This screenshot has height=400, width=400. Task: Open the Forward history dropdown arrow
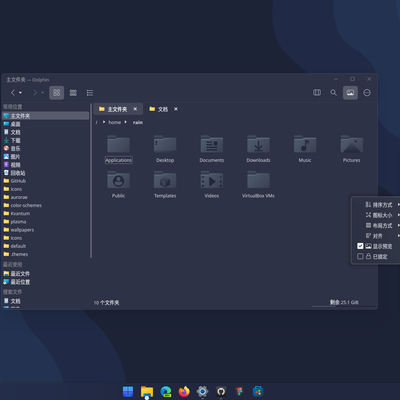point(43,93)
